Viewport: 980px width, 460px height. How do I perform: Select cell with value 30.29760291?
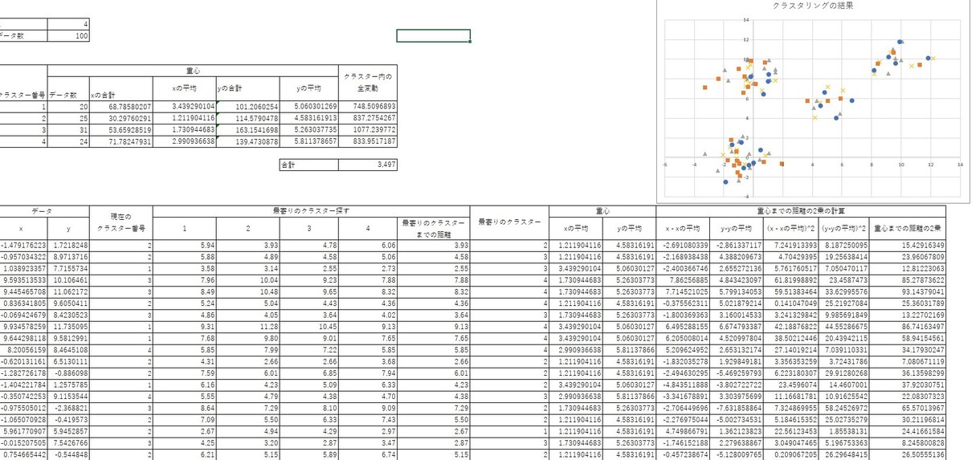[121, 118]
